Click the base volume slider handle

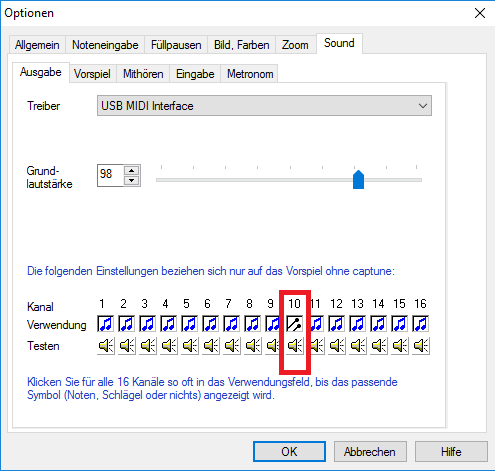(358, 179)
